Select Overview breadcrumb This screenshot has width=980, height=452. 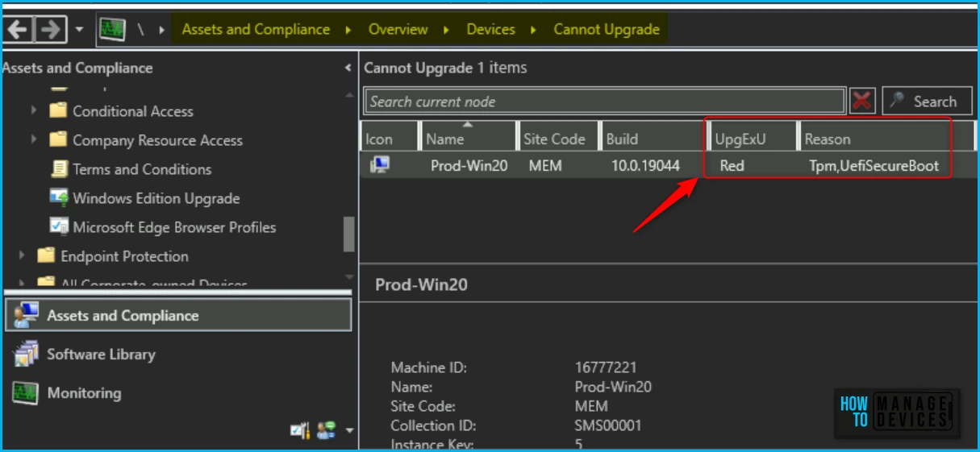[398, 30]
